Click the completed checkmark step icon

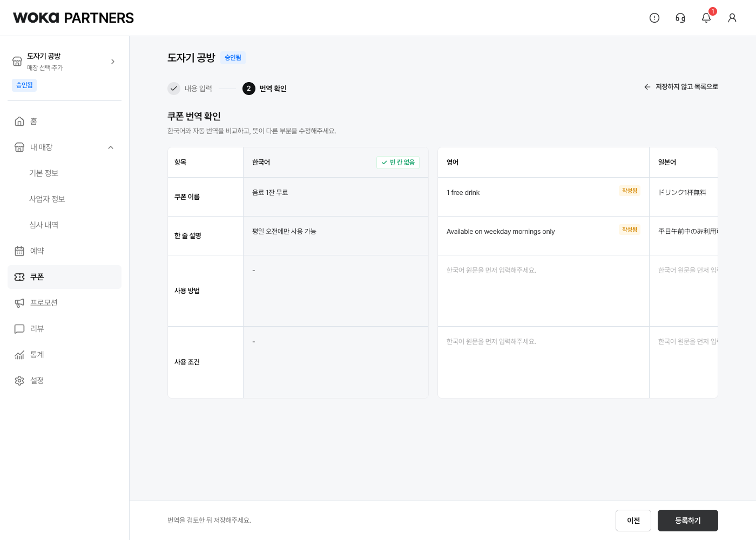(x=174, y=89)
